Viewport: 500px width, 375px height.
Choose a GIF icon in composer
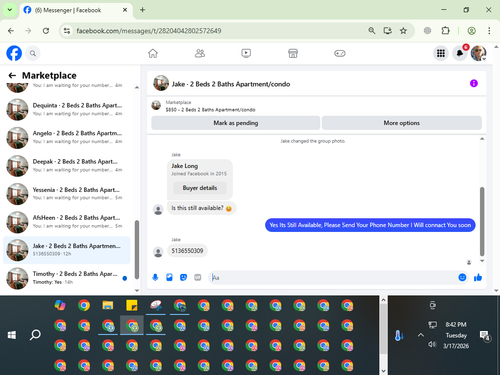(198, 277)
